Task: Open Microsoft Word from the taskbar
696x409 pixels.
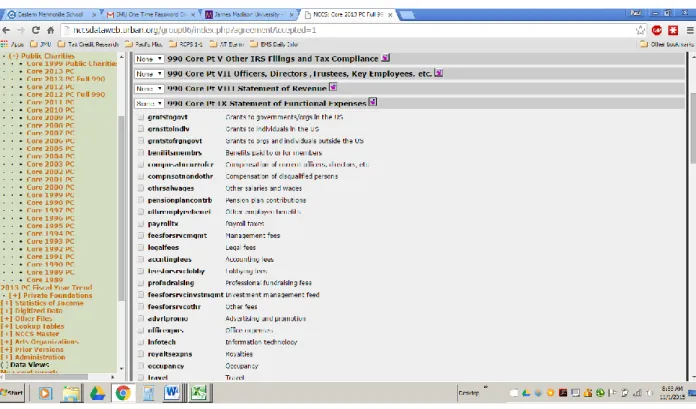Action: (x=172, y=393)
